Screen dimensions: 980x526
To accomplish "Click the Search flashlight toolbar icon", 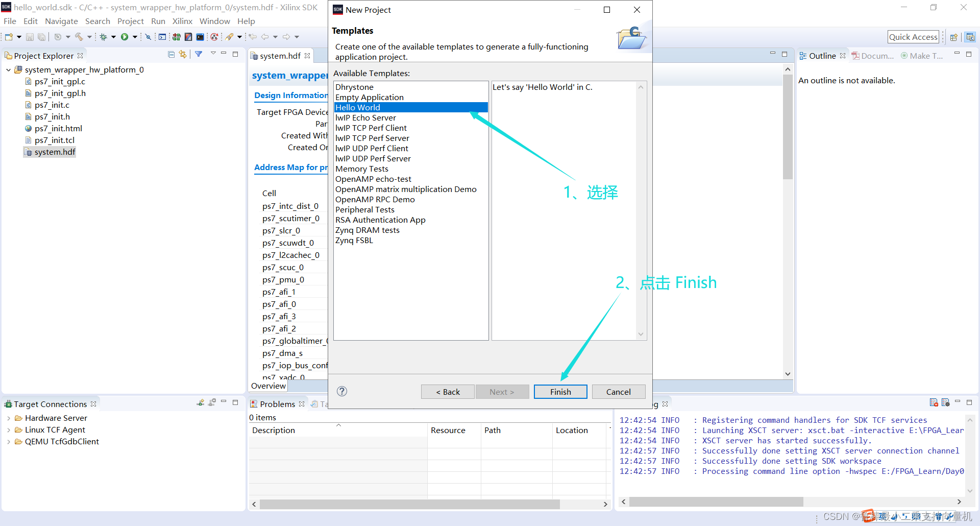I will coord(230,37).
